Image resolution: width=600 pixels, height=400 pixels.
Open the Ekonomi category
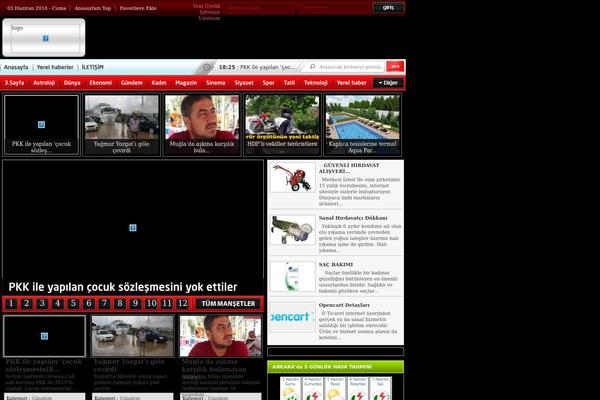tap(101, 83)
